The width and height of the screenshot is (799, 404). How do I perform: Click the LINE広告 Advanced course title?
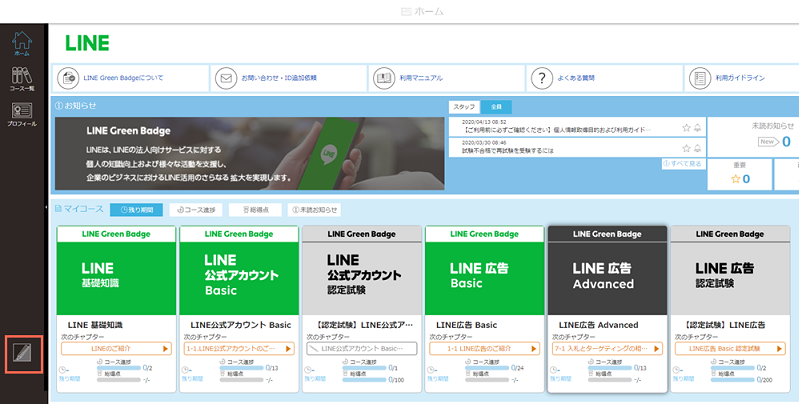[x=599, y=325]
